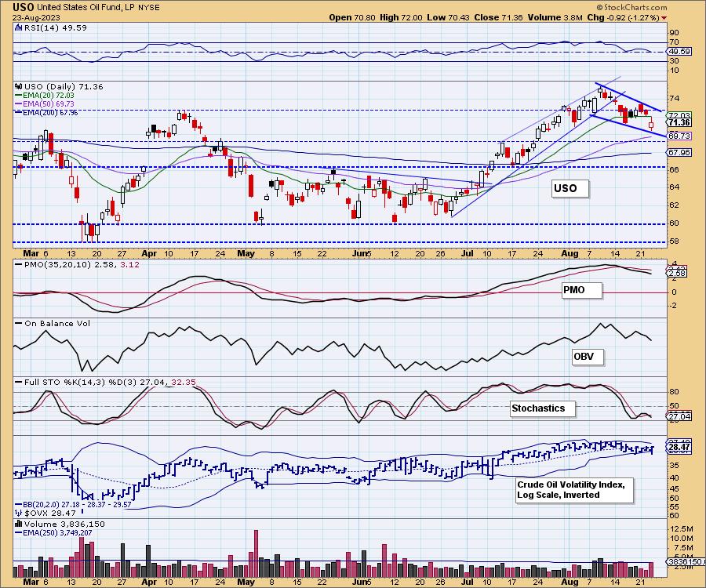Viewport: 706px width, 588px height.
Task: Click the 'Open 70.80' value
Action: 352,17
